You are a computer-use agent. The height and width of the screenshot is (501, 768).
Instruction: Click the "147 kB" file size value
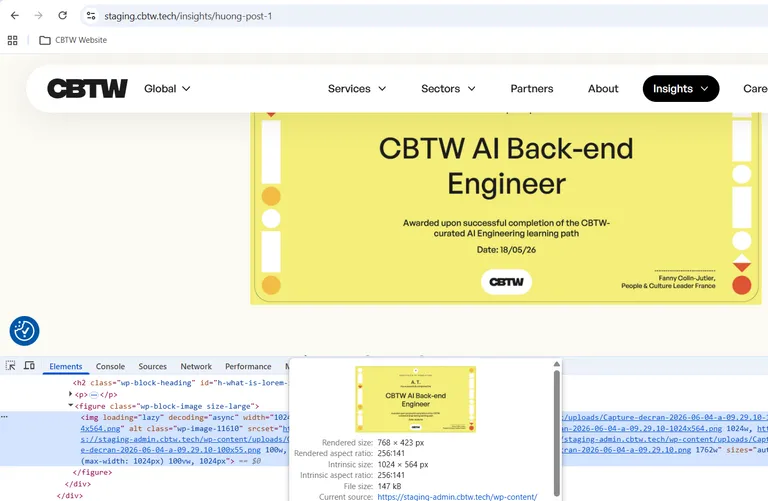[389, 486]
